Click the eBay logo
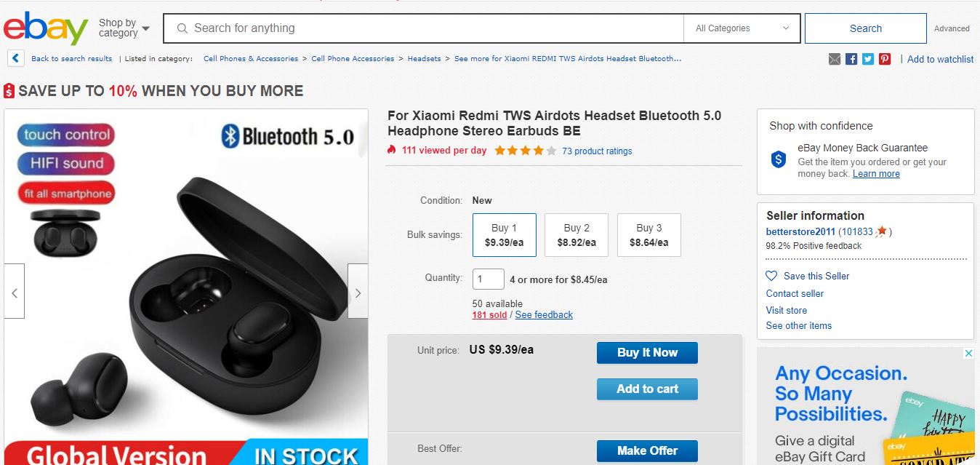 [46, 28]
